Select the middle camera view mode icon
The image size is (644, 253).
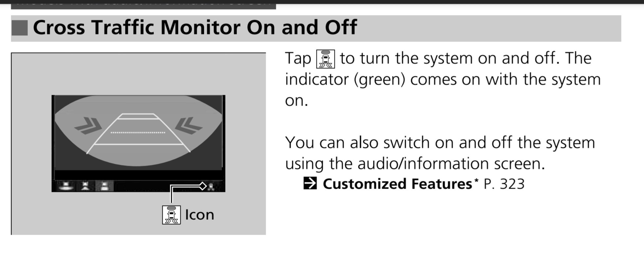(85, 186)
